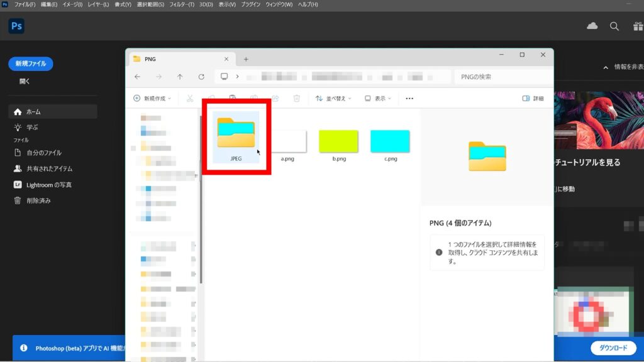This screenshot has width=644, height=362.
Task: Open the ファイル(F) menu
Action: (x=25, y=4)
